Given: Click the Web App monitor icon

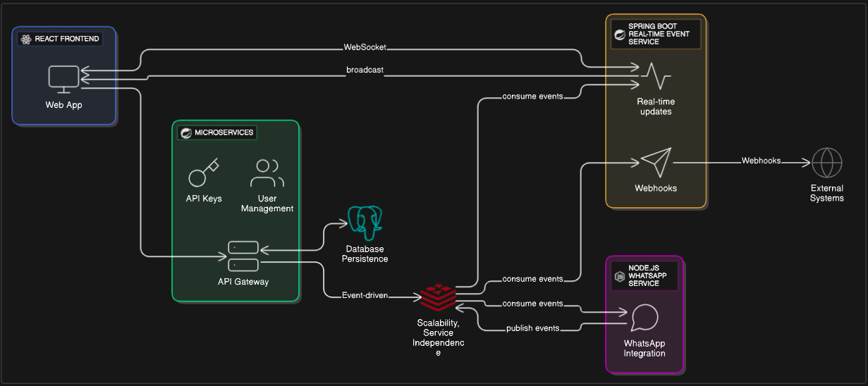Looking at the screenshot, I should [x=63, y=79].
